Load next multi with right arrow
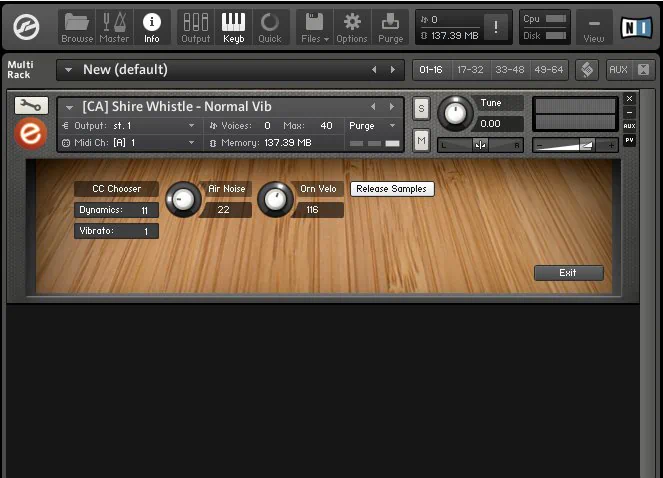Viewport: 663px width, 478px height. [x=393, y=70]
